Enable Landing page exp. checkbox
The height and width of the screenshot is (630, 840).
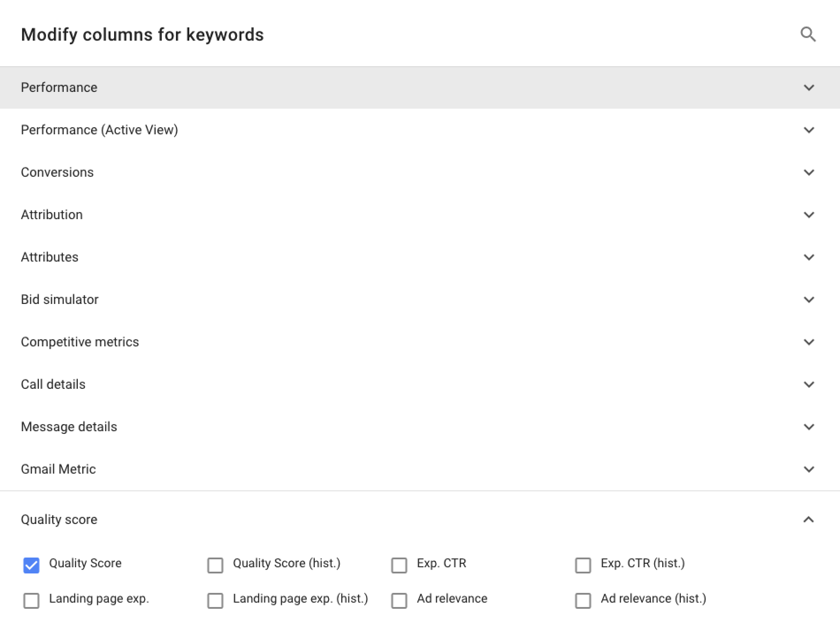coord(31,600)
